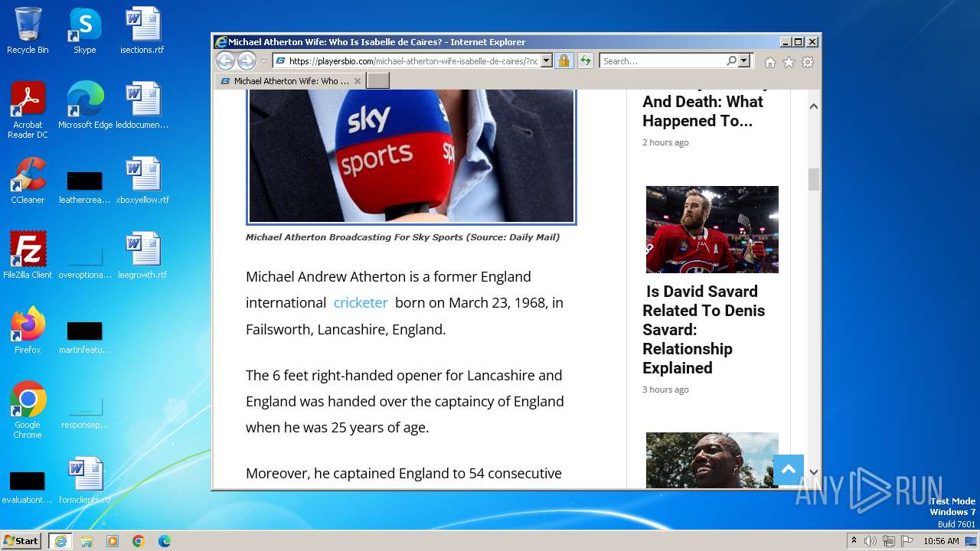Screen dimensions: 980x551
Task: Open Is David Savard Related article link
Action: [x=704, y=330]
